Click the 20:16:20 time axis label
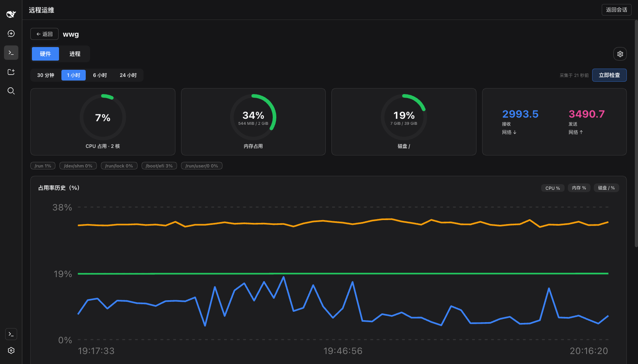The width and height of the screenshot is (638, 364). [x=589, y=351]
